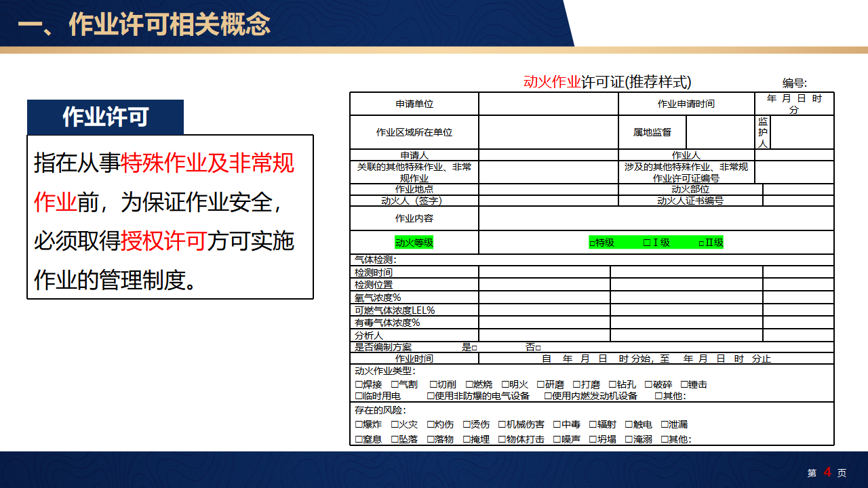Viewport: 868px width, 488px height.
Task: Select the 锤击 checkbox
Action: [x=684, y=385]
